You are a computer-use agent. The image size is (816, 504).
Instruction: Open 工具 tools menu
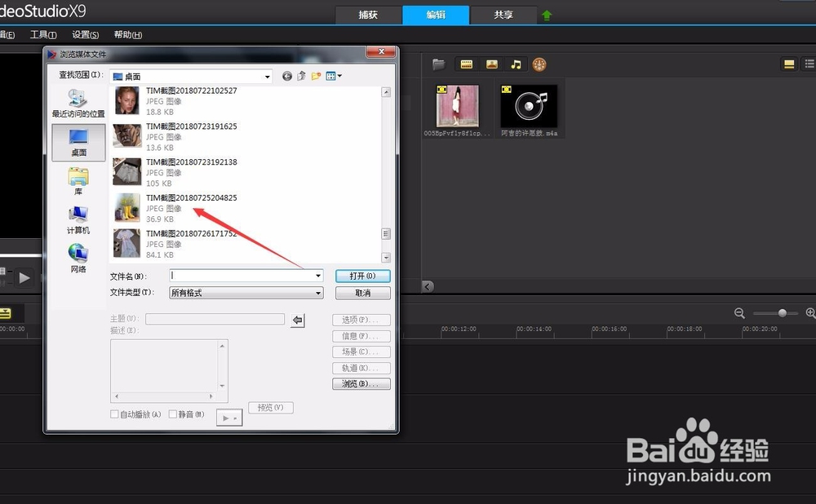pos(43,35)
